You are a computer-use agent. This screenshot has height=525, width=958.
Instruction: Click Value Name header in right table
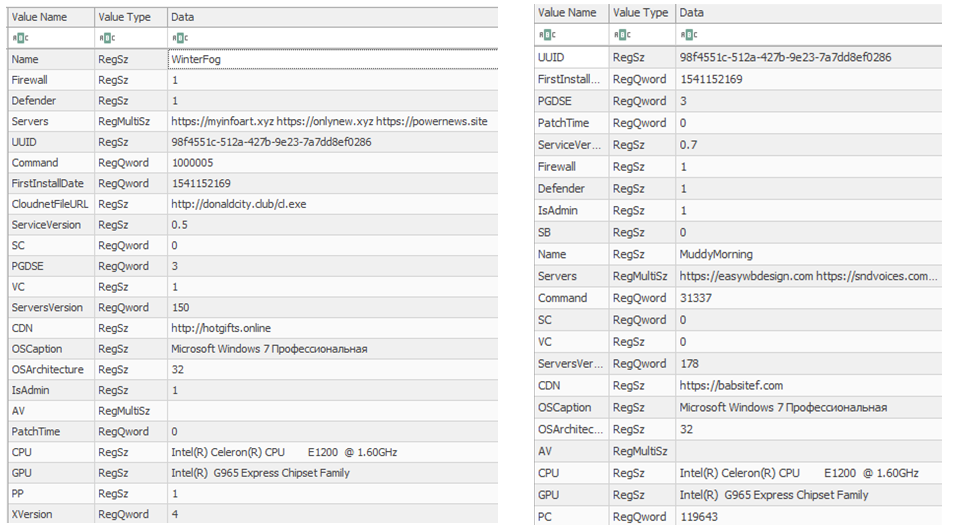click(x=567, y=13)
